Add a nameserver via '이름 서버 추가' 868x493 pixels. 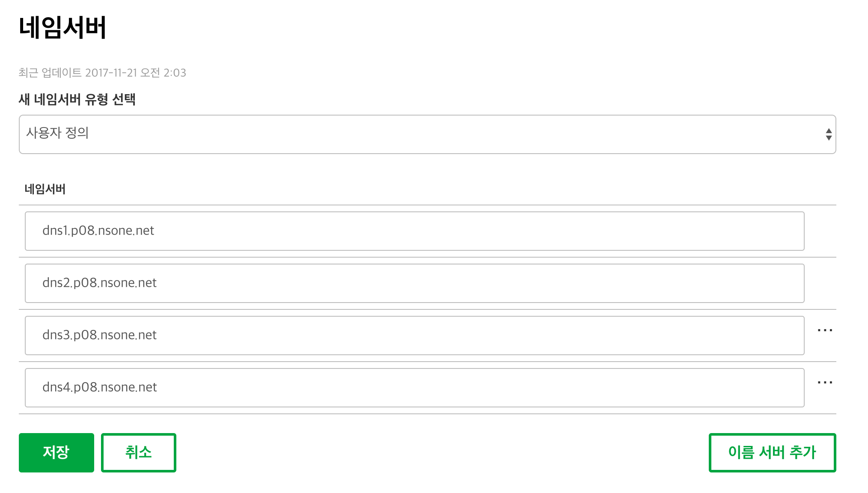(x=772, y=453)
